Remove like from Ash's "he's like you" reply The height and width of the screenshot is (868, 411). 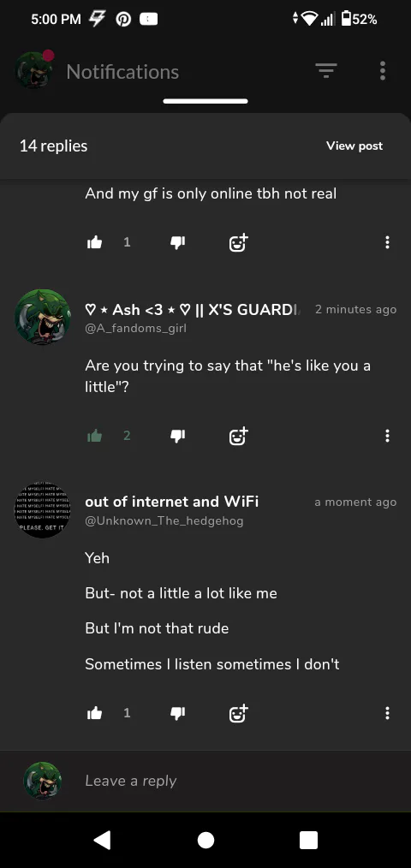[x=95, y=437]
